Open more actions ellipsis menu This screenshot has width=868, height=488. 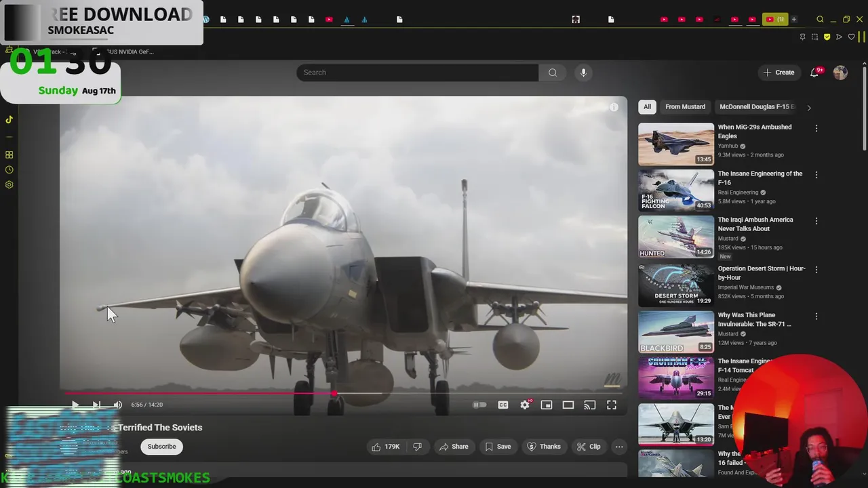point(618,447)
